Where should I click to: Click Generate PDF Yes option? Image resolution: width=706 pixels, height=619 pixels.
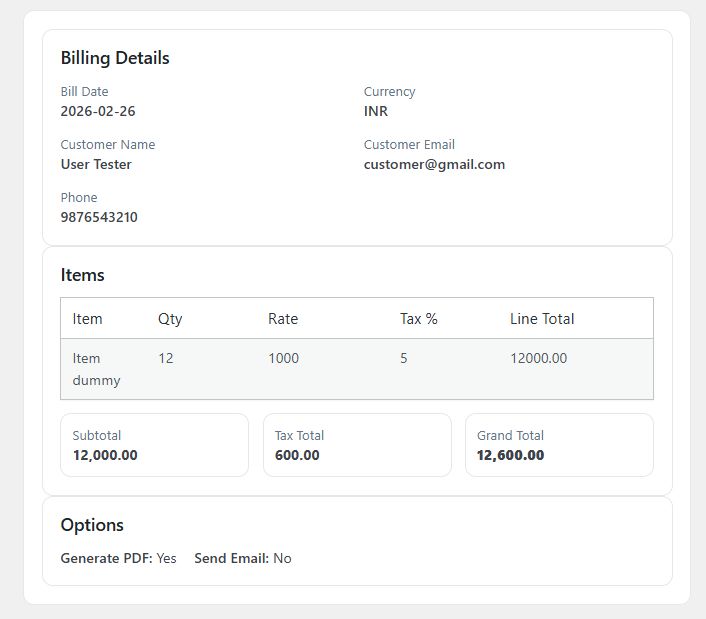pos(118,558)
